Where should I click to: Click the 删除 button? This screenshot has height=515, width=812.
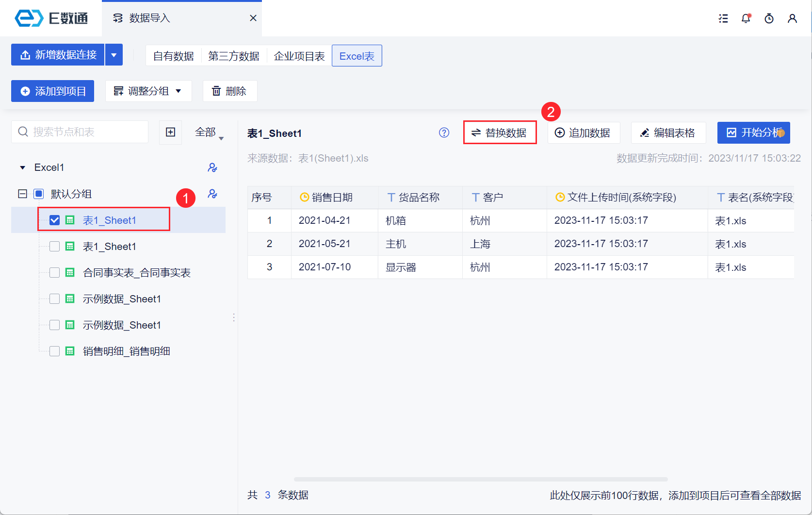point(230,91)
